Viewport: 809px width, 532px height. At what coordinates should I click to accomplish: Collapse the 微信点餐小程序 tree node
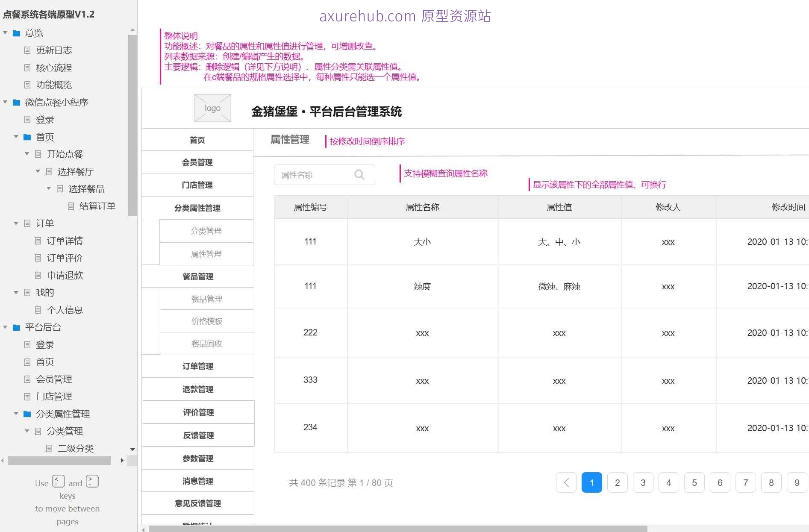5,102
